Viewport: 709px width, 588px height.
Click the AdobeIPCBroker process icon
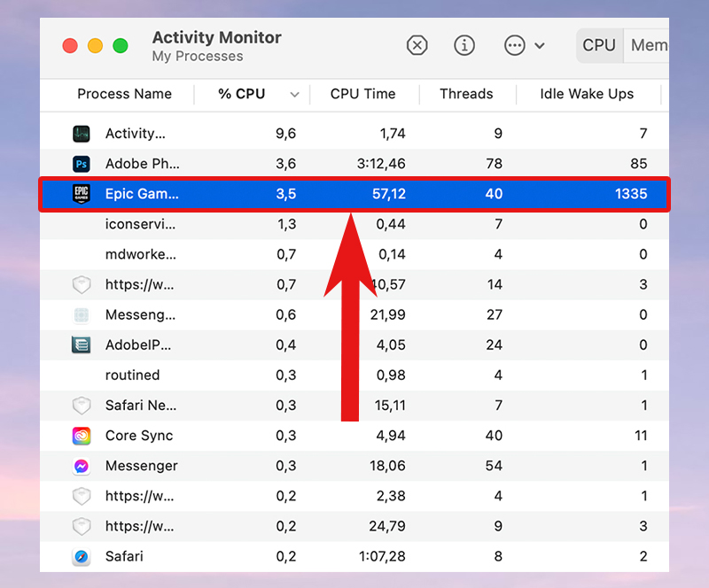pyautogui.click(x=82, y=344)
